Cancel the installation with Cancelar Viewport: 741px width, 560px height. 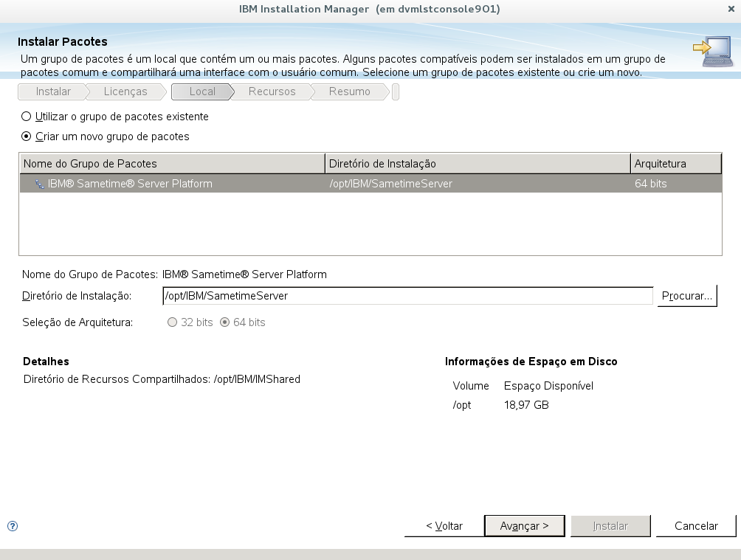tap(696, 526)
